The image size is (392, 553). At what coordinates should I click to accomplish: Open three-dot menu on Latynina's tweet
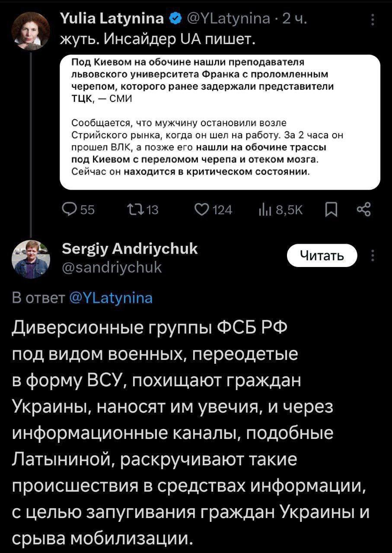pos(373,19)
